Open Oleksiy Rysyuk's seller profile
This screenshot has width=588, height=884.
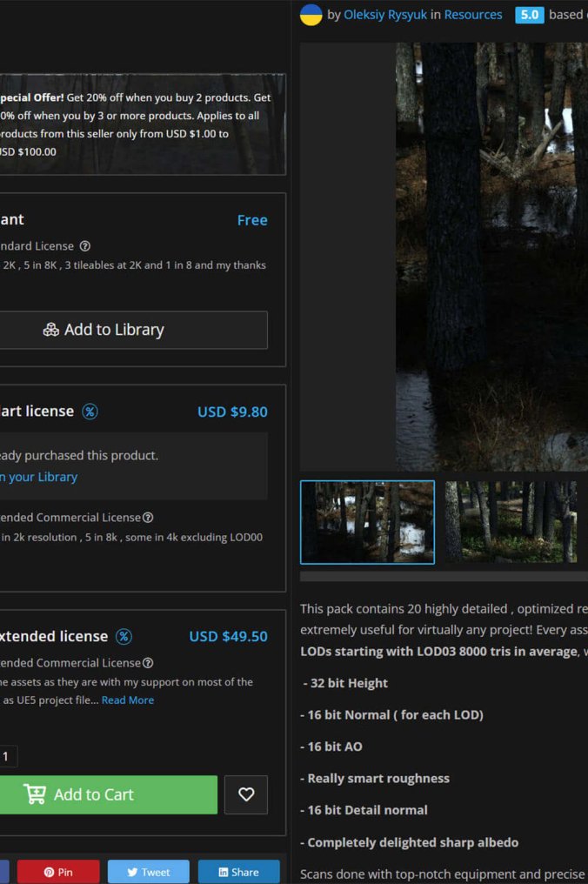point(385,15)
